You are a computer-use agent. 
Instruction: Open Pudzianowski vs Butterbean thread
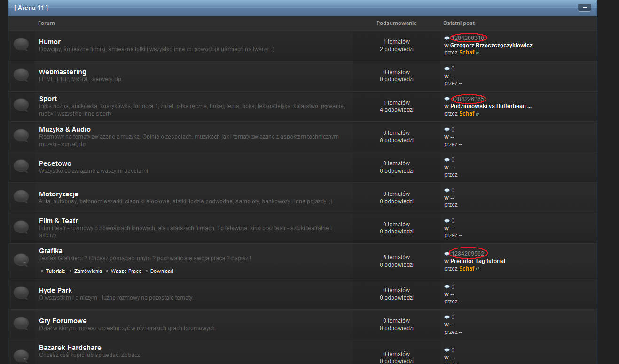pyautogui.click(x=491, y=106)
